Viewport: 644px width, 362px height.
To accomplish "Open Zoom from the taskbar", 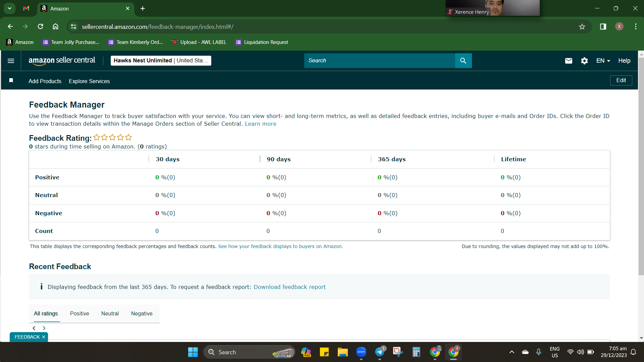I will [361, 352].
